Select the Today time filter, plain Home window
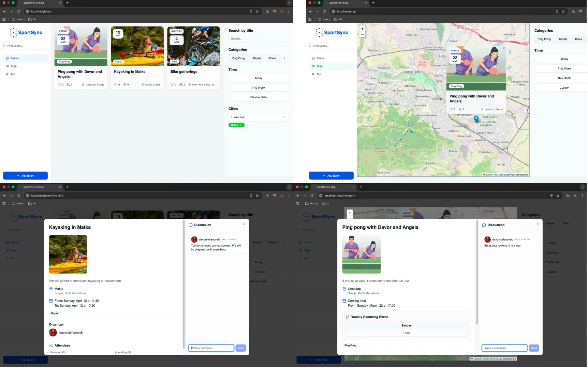 259,78
